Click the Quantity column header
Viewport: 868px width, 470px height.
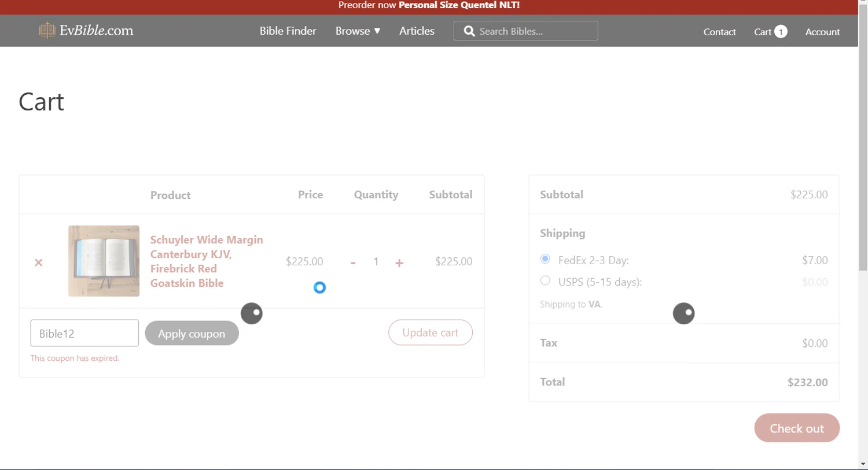click(x=376, y=195)
